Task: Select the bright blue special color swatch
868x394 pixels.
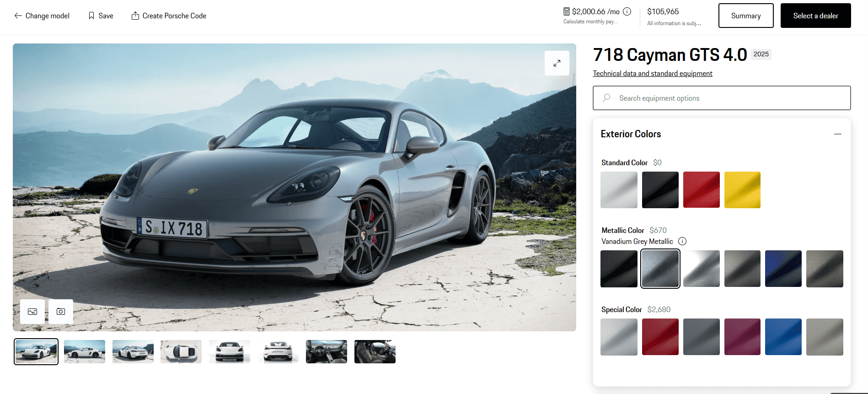Action: pos(783,337)
